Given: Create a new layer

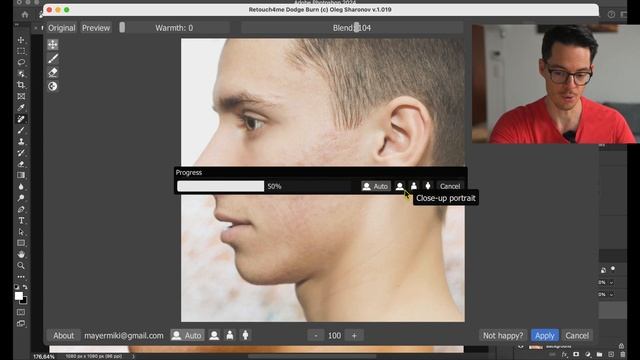Looking at the screenshot, I should pyautogui.click(x=611, y=355).
